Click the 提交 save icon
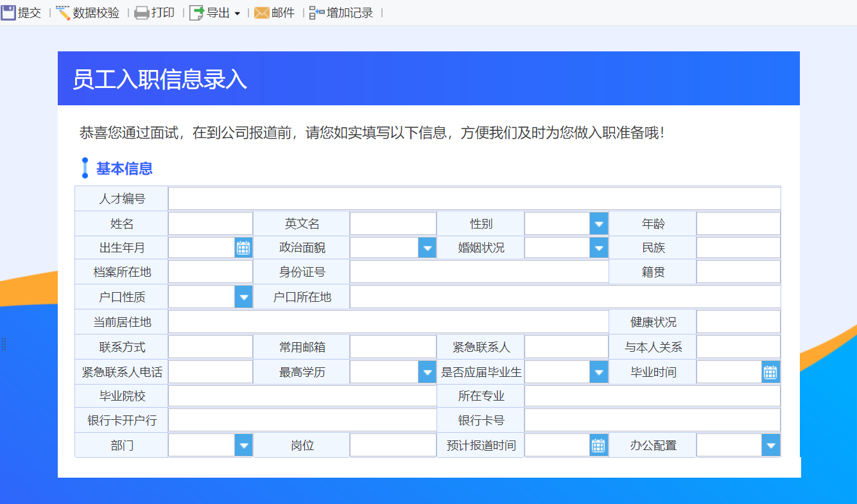The height and width of the screenshot is (504, 857). click(x=8, y=12)
